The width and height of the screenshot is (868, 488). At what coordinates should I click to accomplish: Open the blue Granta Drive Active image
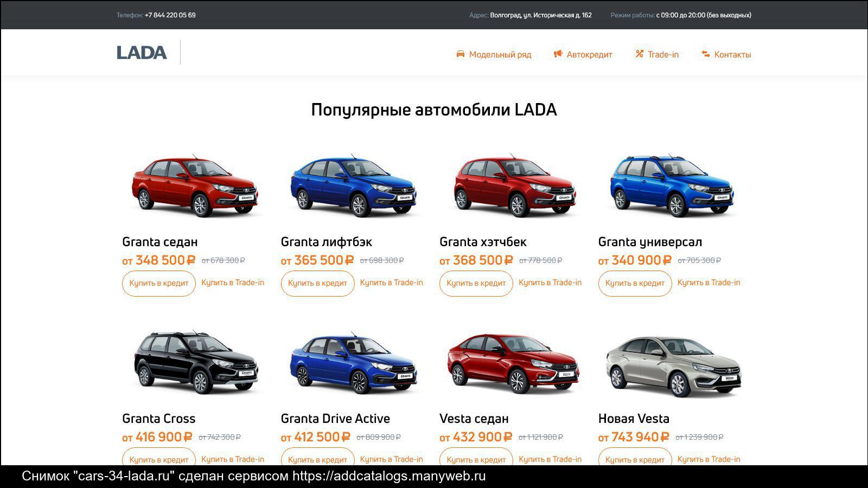[353, 362]
